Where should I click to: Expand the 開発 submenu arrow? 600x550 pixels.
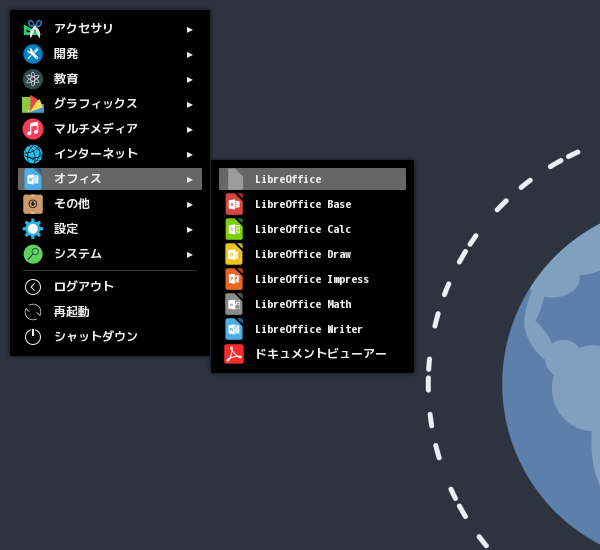189,55
